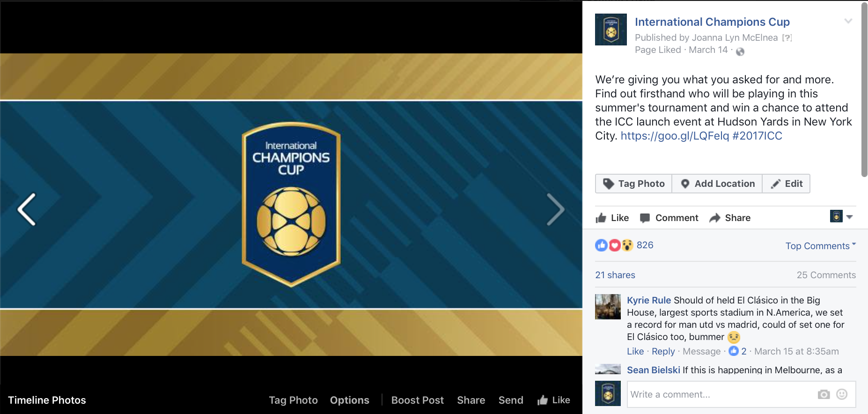The image size is (868, 414).
Task: Open the goo.gl/LQFelq link
Action: click(x=675, y=136)
